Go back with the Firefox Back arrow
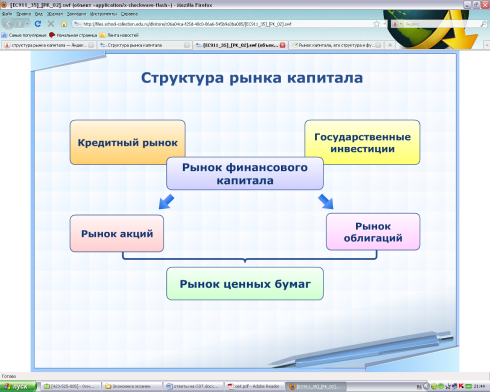 coord(9,24)
